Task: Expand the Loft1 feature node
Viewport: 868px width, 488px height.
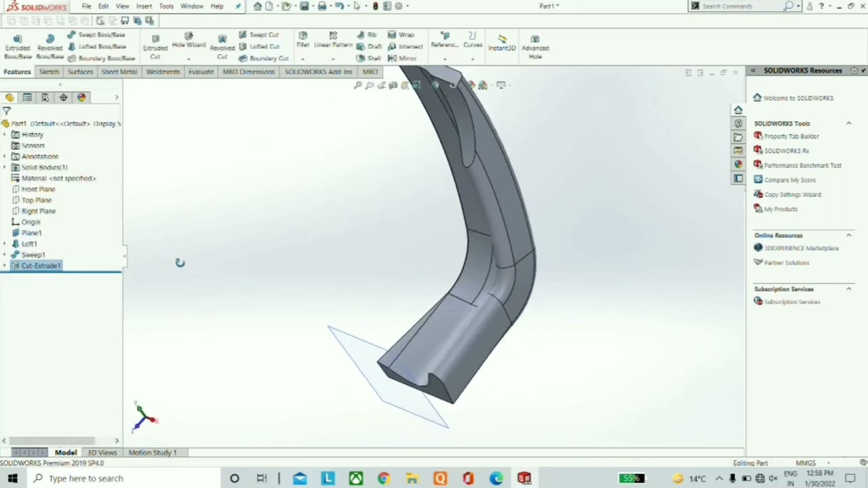Action: click(x=5, y=244)
